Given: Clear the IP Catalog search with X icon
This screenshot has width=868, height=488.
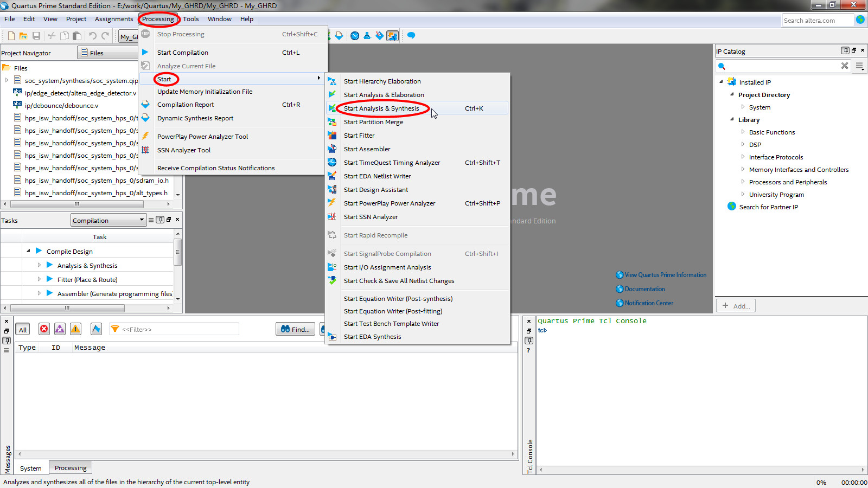Looking at the screenshot, I should (845, 66).
